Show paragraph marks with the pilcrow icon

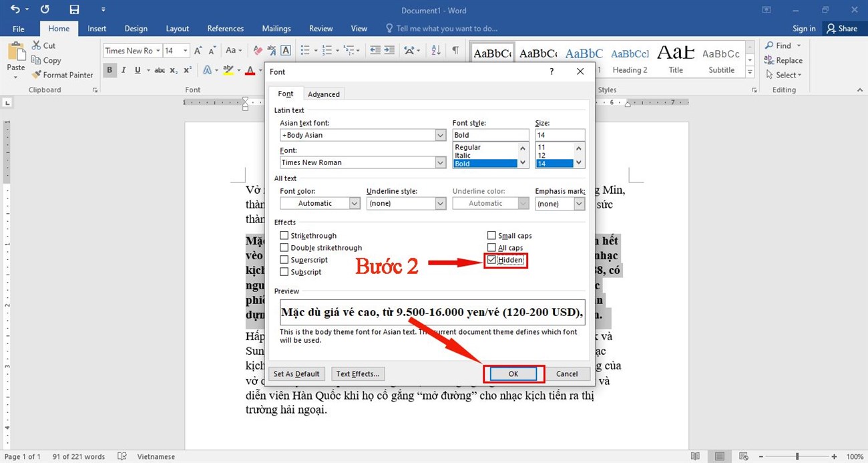point(455,50)
